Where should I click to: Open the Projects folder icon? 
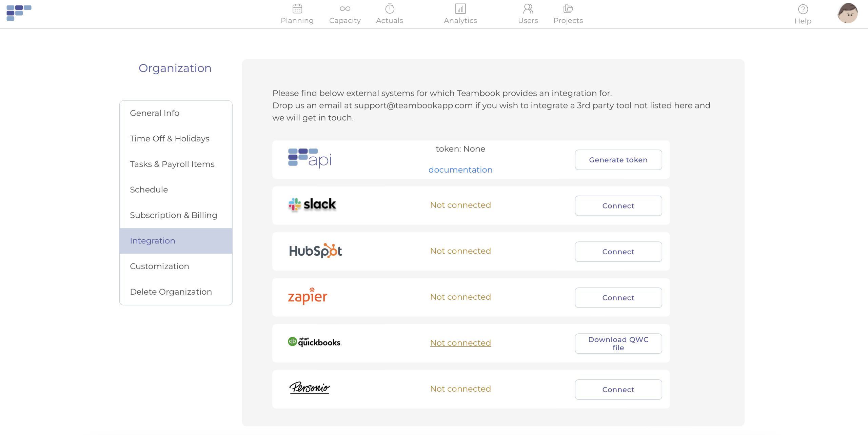pos(568,9)
